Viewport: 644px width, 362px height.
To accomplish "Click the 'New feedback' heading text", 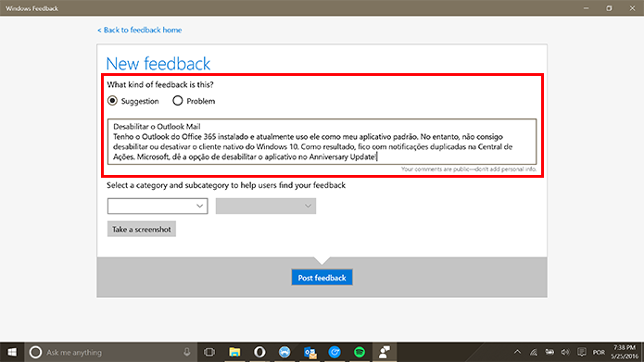I will (x=158, y=64).
